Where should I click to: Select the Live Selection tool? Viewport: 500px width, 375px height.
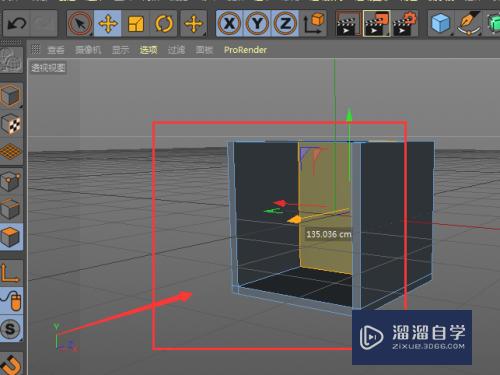(80, 23)
